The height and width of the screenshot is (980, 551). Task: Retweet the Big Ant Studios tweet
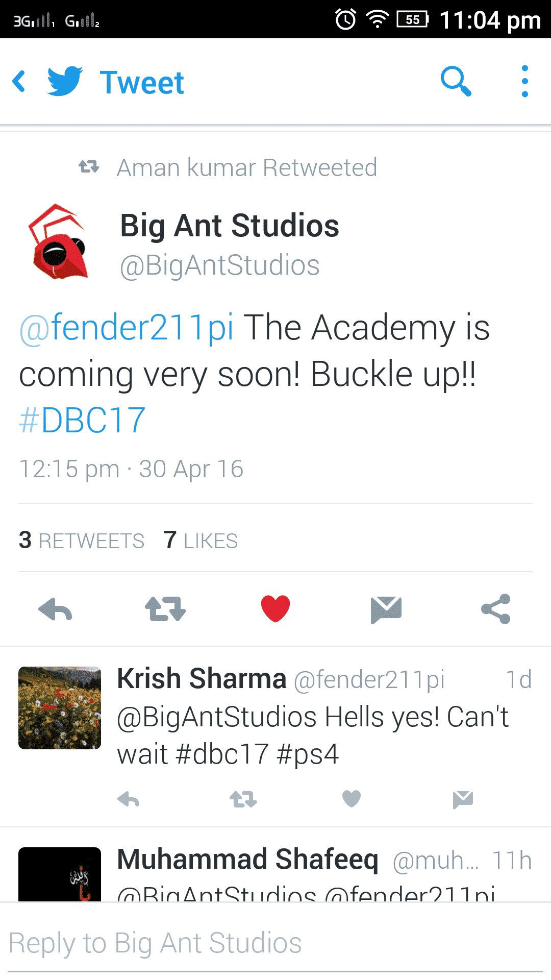click(x=165, y=609)
